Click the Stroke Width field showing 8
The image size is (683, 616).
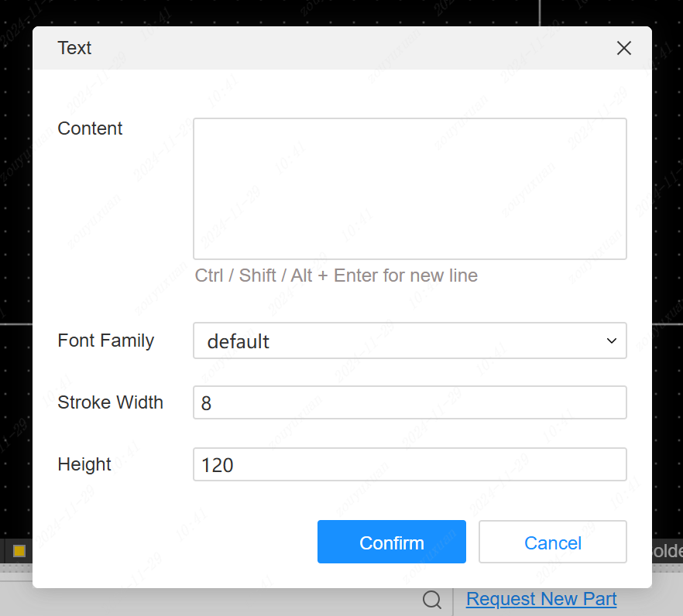(409, 403)
